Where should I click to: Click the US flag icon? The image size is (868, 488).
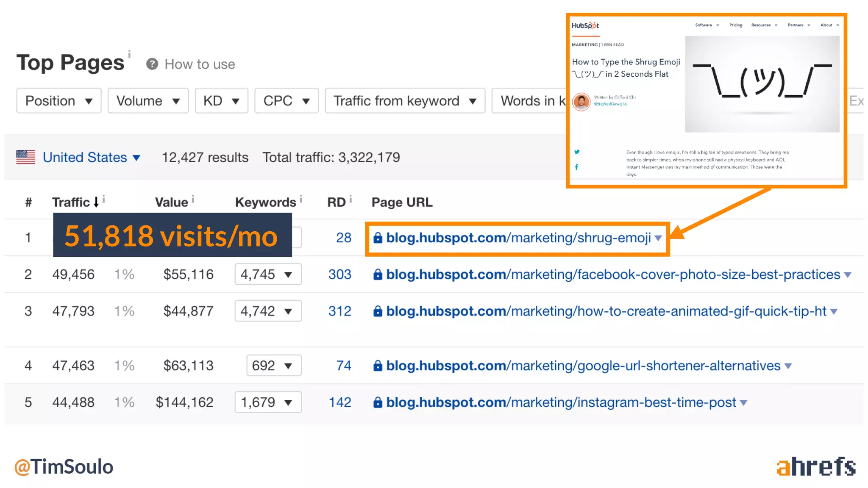point(26,157)
